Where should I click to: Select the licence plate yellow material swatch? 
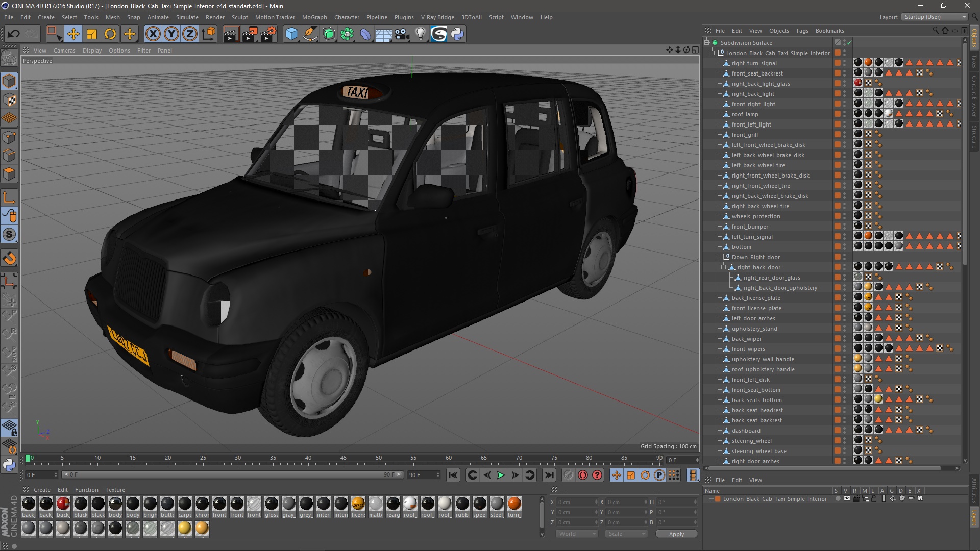(x=358, y=504)
